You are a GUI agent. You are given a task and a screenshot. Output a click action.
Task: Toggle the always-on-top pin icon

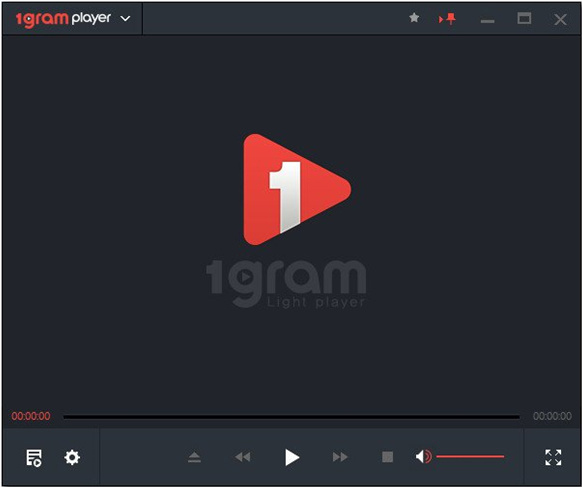point(448,19)
